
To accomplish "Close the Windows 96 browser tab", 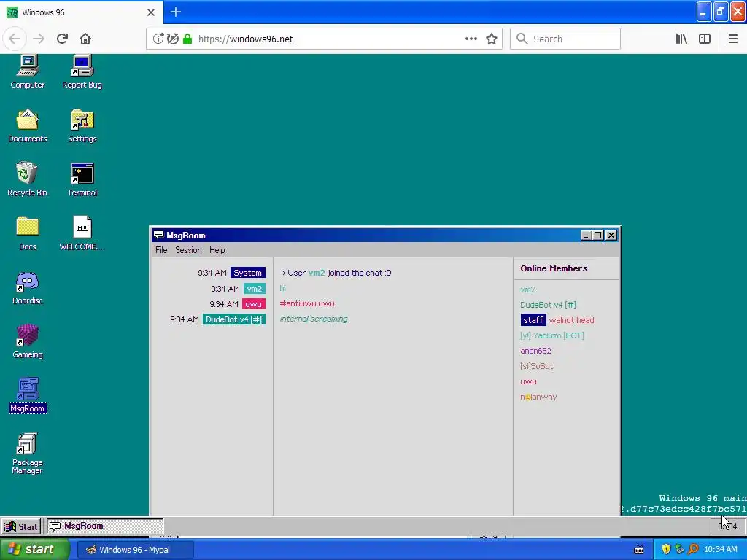I will (151, 12).
